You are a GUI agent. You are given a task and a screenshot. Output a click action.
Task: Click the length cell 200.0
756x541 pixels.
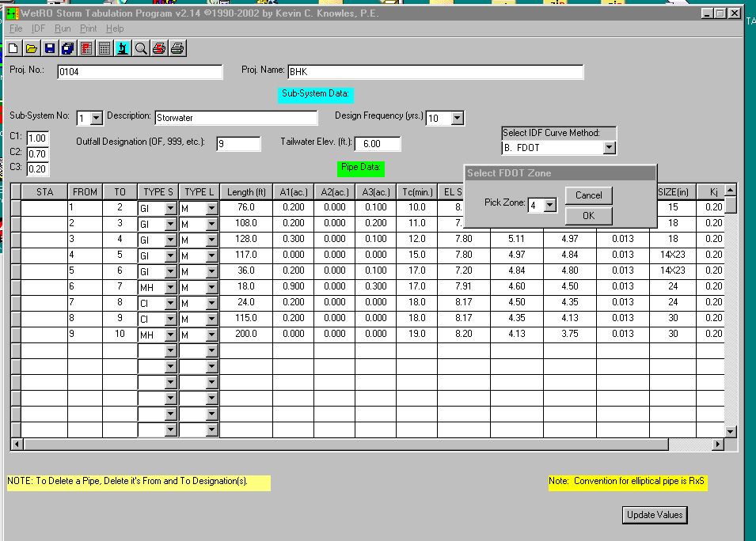[x=246, y=334]
